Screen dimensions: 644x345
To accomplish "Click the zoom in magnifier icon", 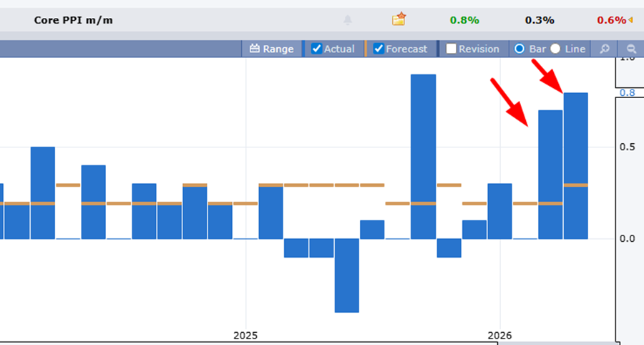I will (605, 49).
